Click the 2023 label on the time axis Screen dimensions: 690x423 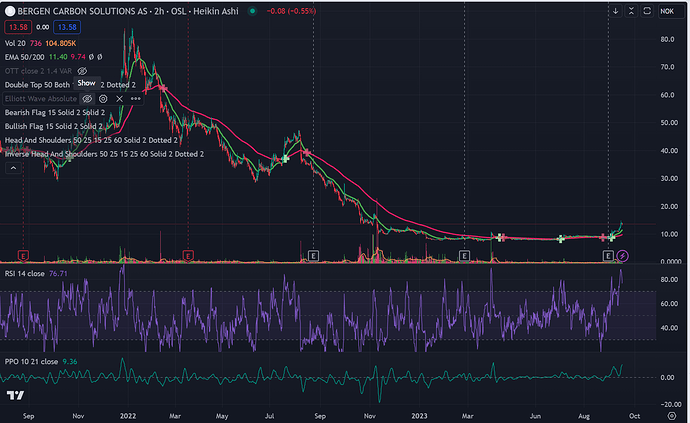(419, 416)
